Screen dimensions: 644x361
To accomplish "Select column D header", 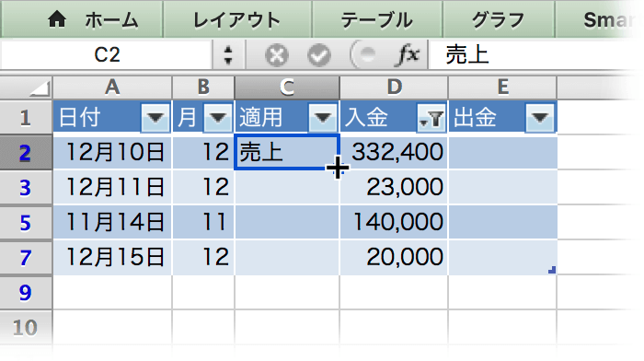I will [395, 87].
